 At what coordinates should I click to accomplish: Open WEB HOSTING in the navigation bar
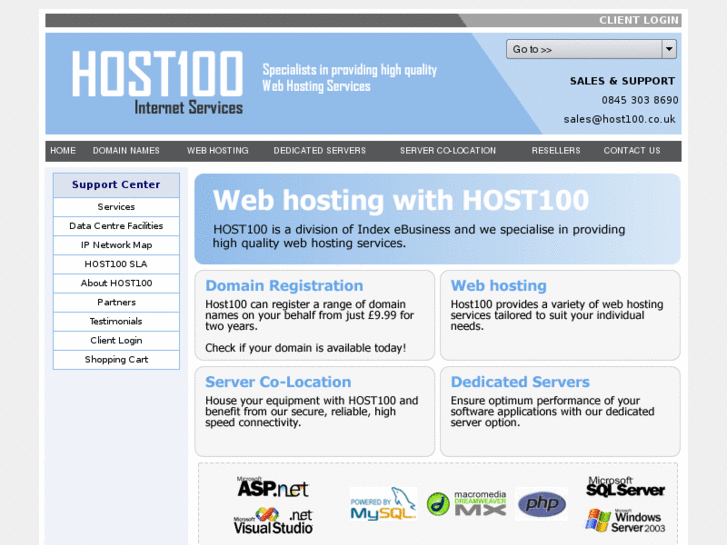(217, 151)
